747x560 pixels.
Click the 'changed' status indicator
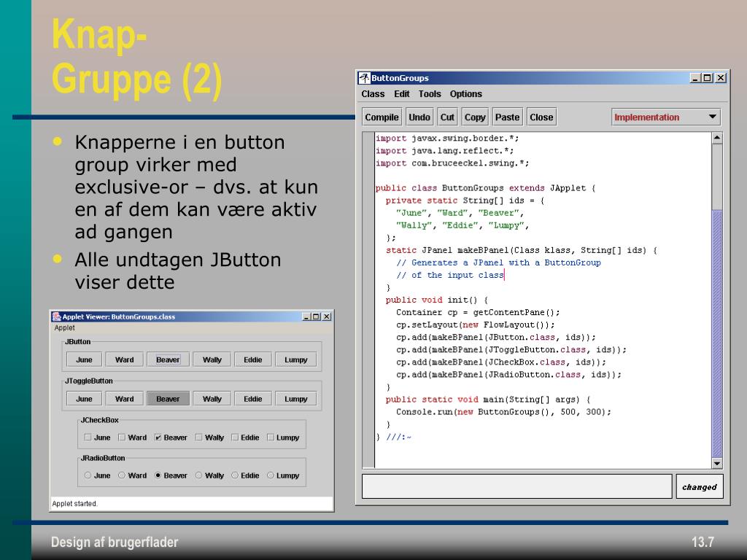[700, 486]
